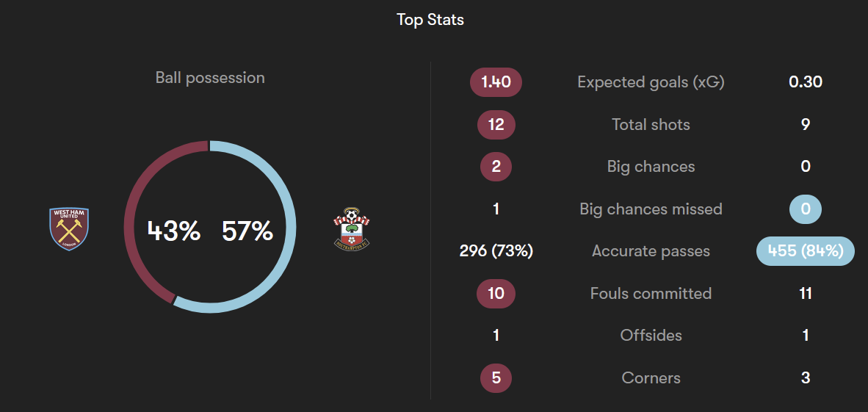Click West Ham's 296 (73%) passes value
Viewport: 868px width, 412px height.
tap(496, 251)
